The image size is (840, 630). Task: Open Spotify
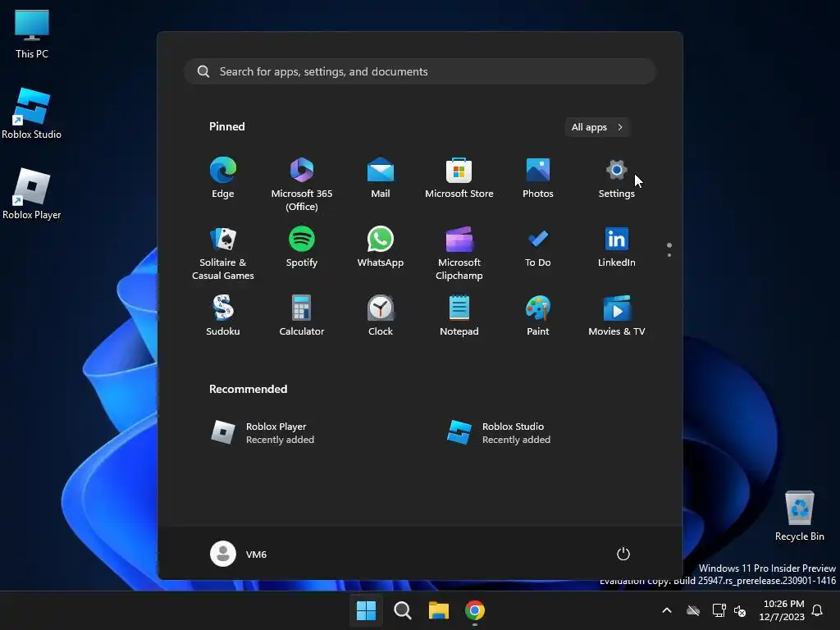click(x=302, y=248)
